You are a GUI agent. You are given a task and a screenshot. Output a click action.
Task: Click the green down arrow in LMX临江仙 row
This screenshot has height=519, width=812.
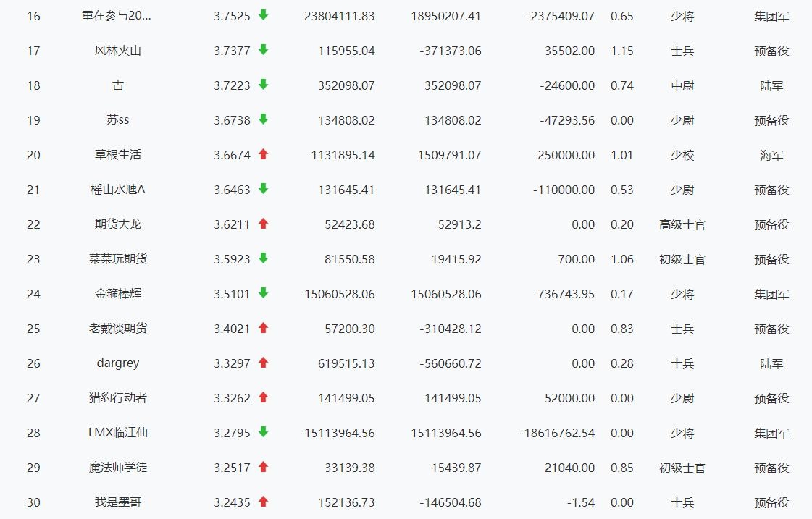[x=263, y=432]
